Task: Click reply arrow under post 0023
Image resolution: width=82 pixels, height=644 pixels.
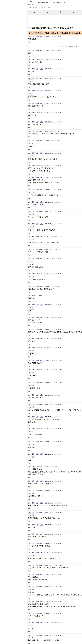Action: 29,292
